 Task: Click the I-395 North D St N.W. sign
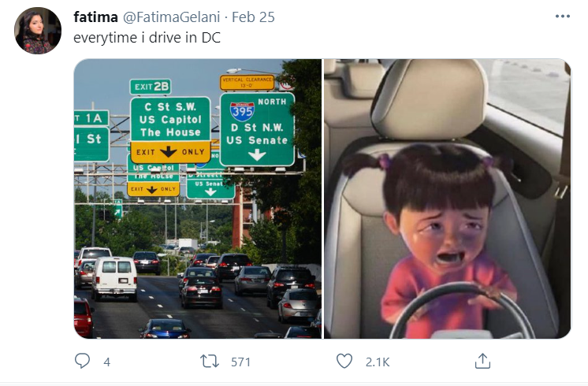pos(257,128)
